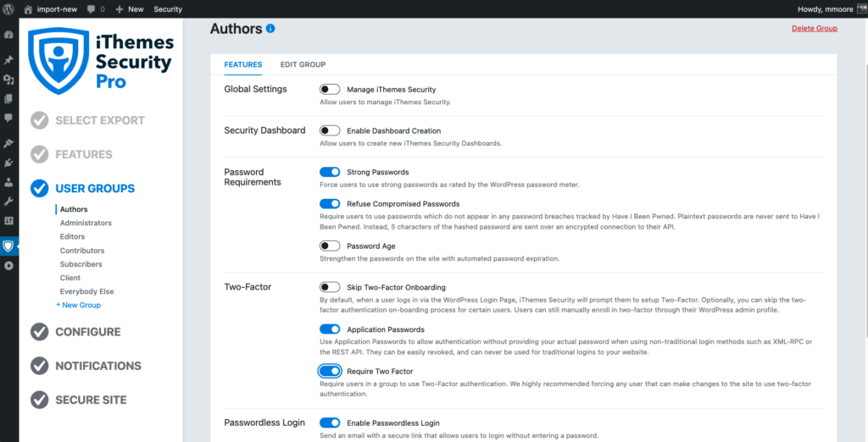Open the Tools wrench icon
The height and width of the screenshot is (442, 868).
tap(8, 202)
